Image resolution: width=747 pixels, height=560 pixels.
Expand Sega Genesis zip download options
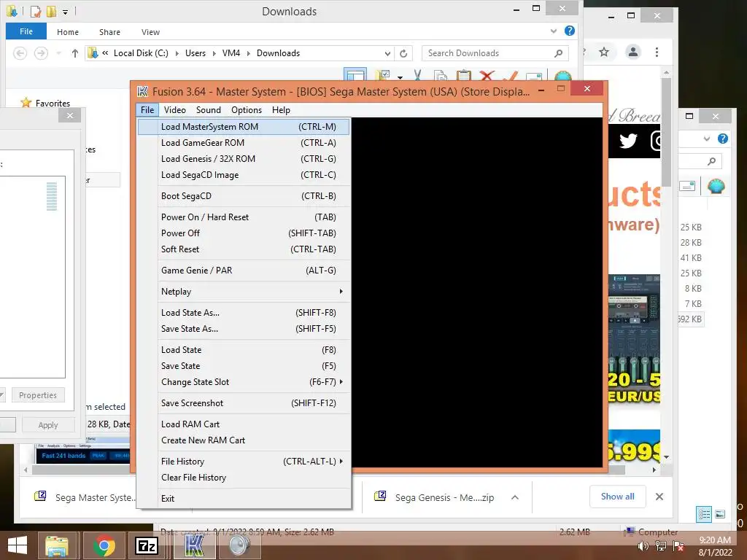pyautogui.click(x=514, y=497)
